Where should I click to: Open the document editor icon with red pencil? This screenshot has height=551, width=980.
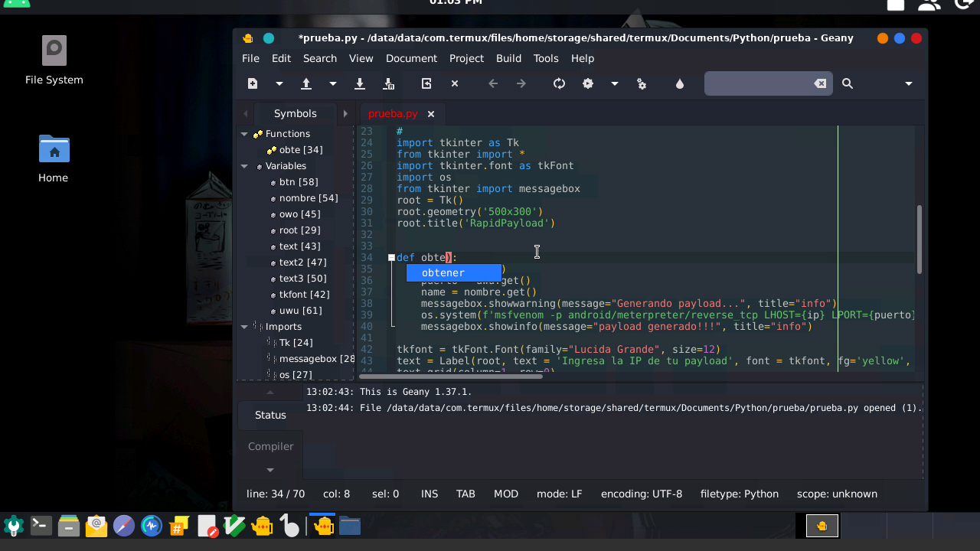tap(207, 526)
